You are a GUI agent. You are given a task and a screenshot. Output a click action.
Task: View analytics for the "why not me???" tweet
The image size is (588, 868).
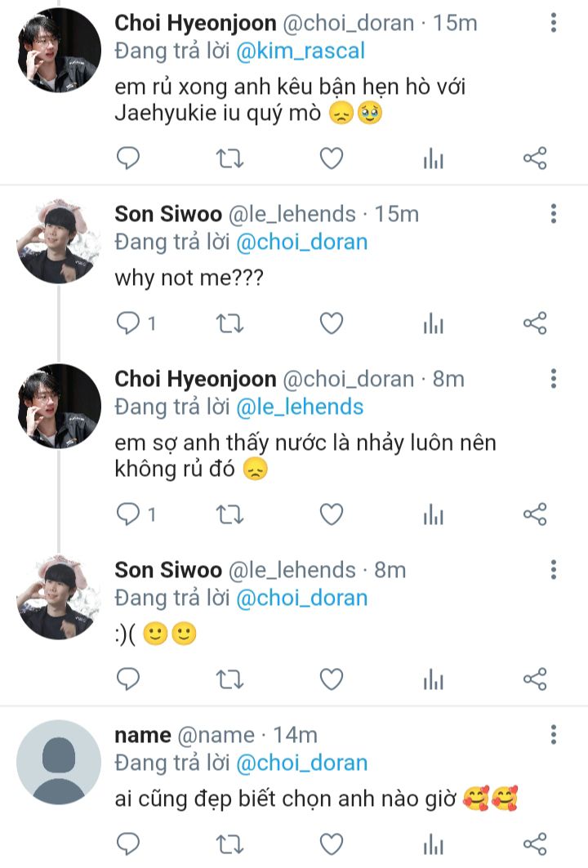point(433,324)
